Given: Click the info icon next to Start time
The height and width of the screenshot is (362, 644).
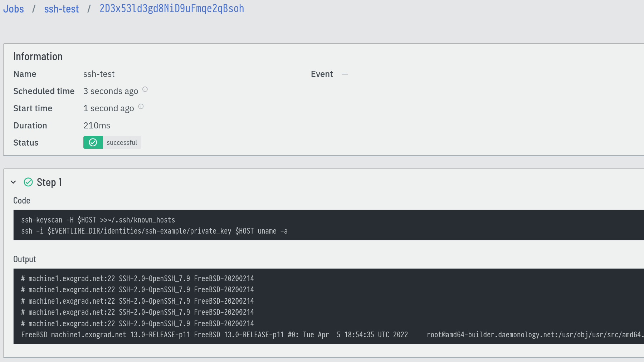Looking at the screenshot, I should click(x=141, y=106).
